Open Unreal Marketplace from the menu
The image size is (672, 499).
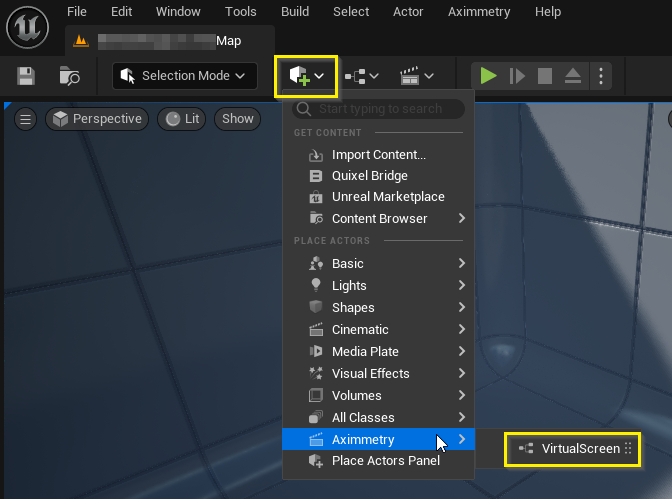coord(378,197)
